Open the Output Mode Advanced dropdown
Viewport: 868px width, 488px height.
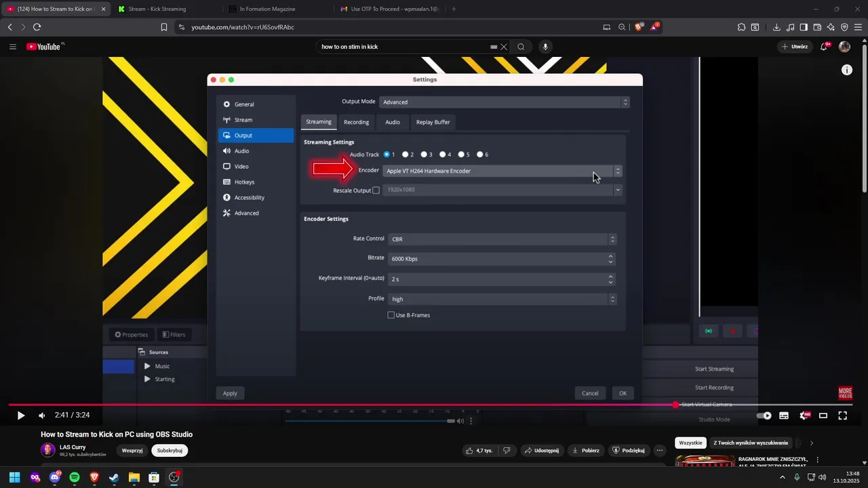(x=505, y=102)
